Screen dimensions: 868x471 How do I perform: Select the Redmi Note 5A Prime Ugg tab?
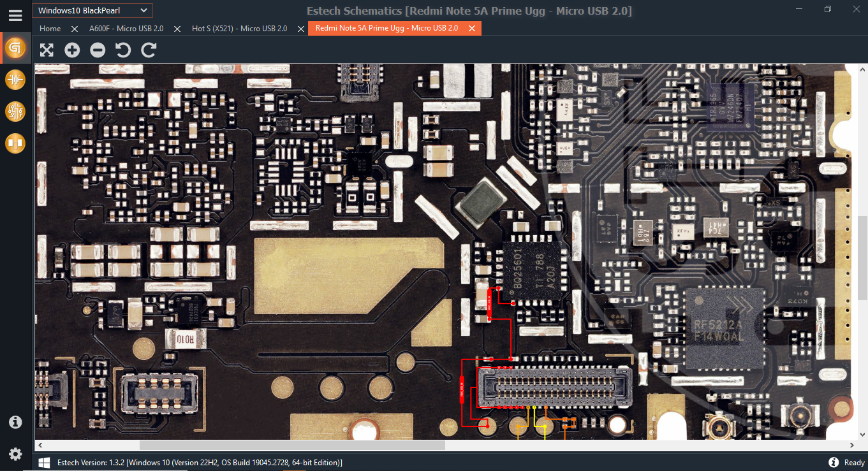click(387, 29)
